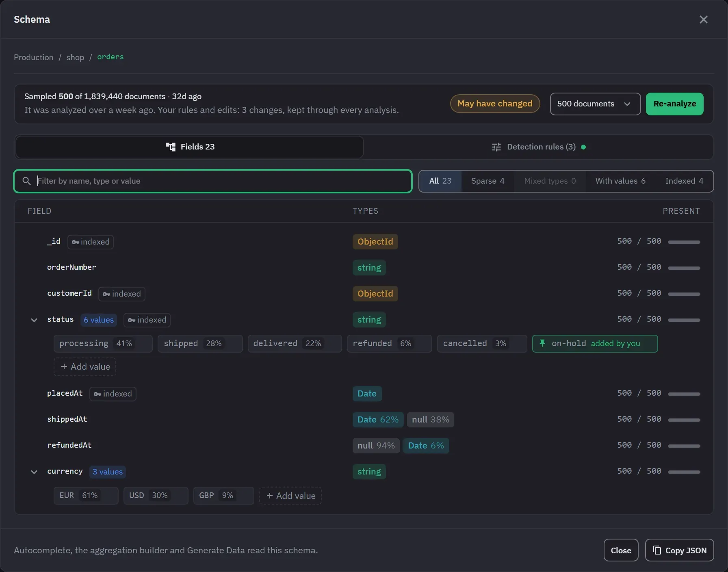Select the Sparse 4 filter
This screenshot has width=728, height=572.
pos(487,181)
